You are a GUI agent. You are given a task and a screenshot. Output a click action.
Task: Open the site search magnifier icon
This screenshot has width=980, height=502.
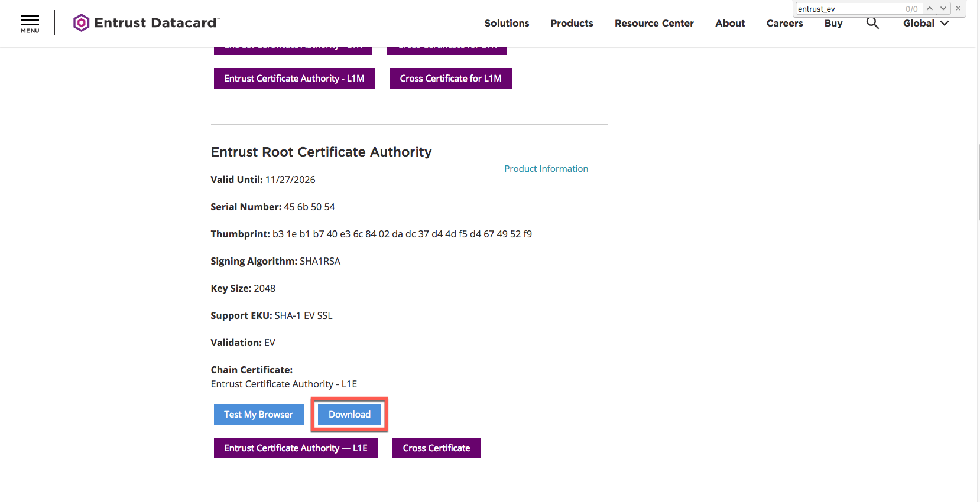872,23
